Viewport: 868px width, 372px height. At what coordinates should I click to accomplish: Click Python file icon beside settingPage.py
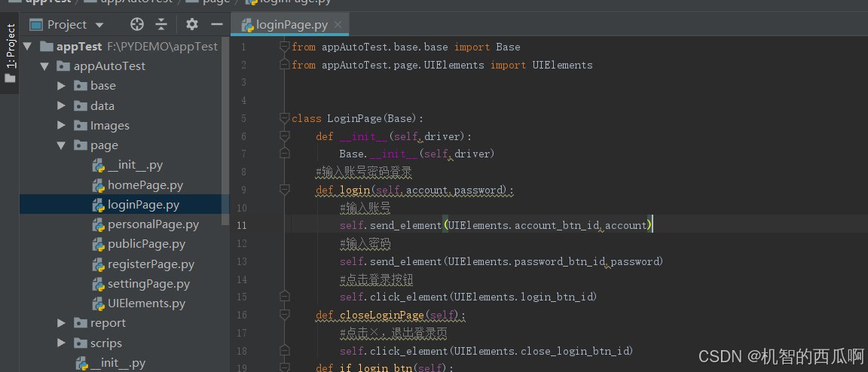coord(99,284)
